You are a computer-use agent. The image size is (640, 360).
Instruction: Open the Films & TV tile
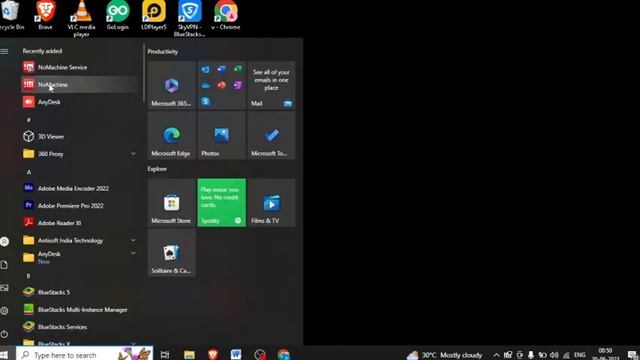(271, 202)
